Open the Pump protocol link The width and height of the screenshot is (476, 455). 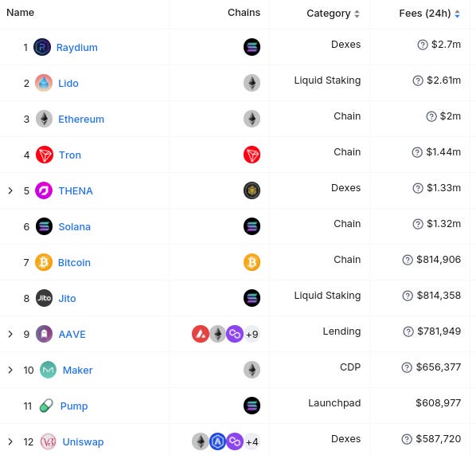pos(74,406)
